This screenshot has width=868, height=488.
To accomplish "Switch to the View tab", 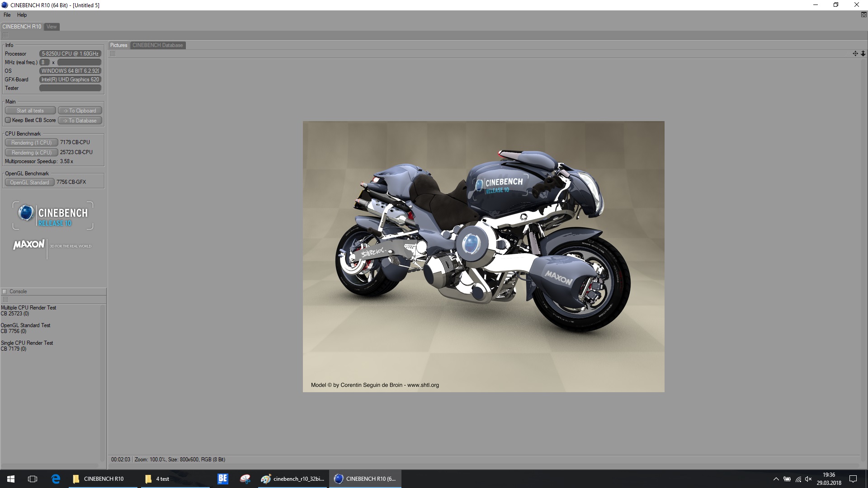I will coord(52,27).
